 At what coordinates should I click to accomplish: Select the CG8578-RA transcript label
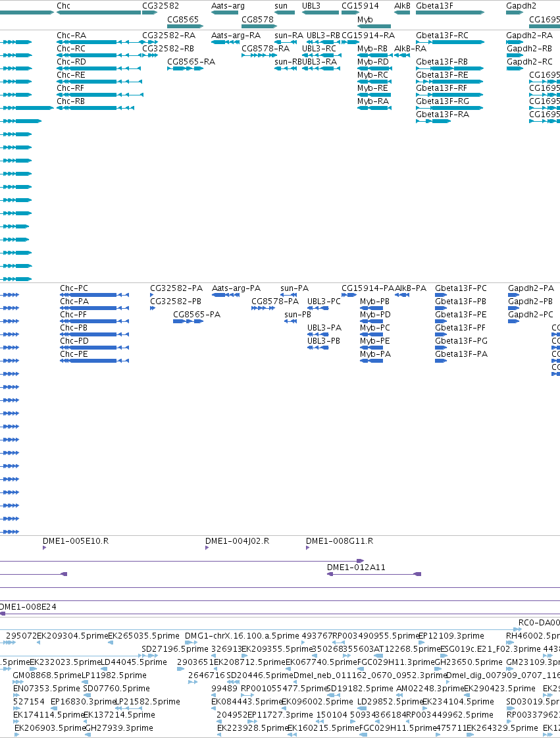(x=265, y=49)
